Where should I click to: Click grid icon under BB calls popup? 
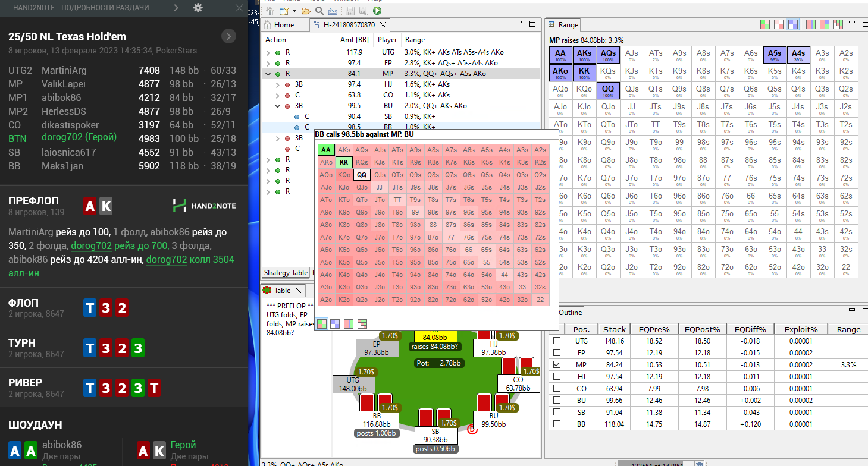(x=362, y=323)
